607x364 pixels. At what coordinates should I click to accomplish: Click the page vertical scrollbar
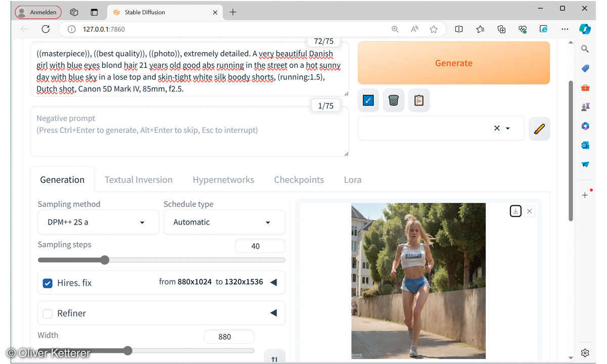(571, 151)
